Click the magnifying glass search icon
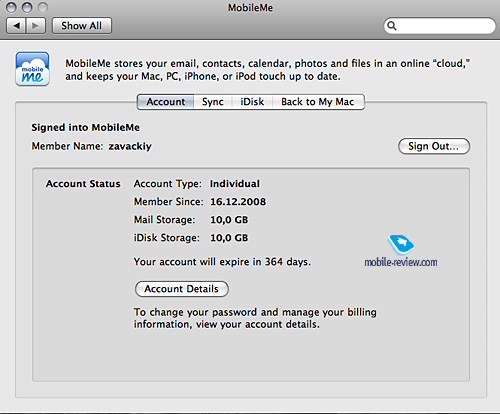The image size is (500, 414). pyautogui.click(x=392, y=26)
